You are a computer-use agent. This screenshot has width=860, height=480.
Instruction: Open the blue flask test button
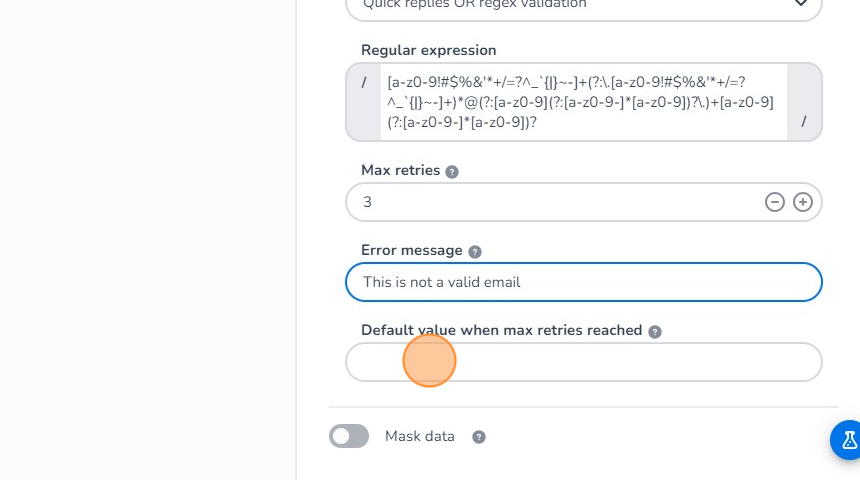click(848, 439)
